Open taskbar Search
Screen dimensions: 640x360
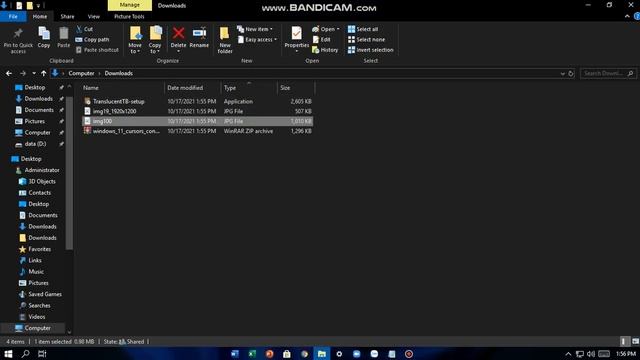tap(25, 353)
